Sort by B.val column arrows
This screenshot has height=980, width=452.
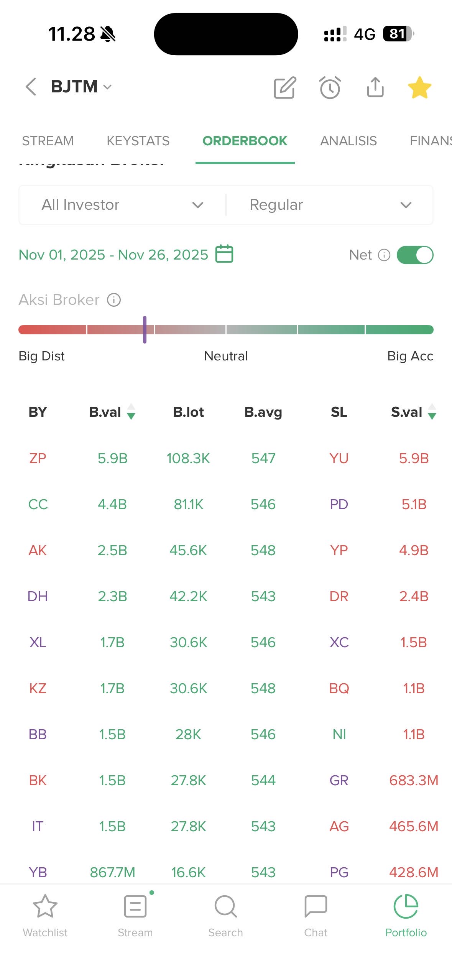(x=131, y=412)
